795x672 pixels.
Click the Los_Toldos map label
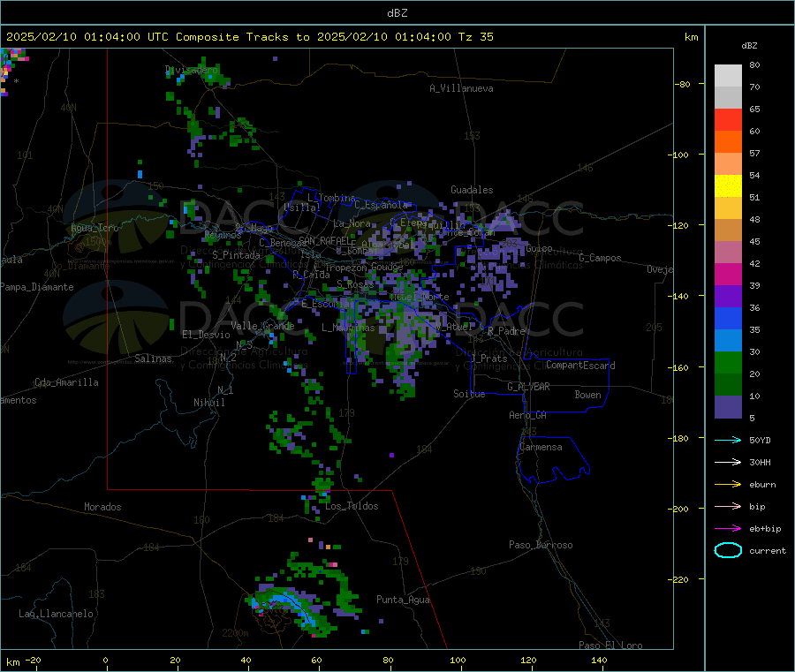pyautogui.click(x=352, y=506)
